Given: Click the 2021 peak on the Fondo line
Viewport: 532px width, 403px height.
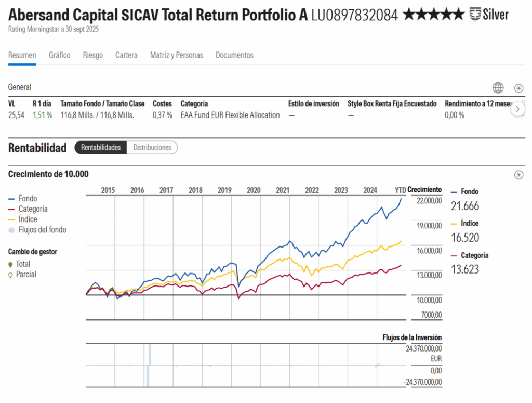Looking at the screenshot, I should coord(291,241).
